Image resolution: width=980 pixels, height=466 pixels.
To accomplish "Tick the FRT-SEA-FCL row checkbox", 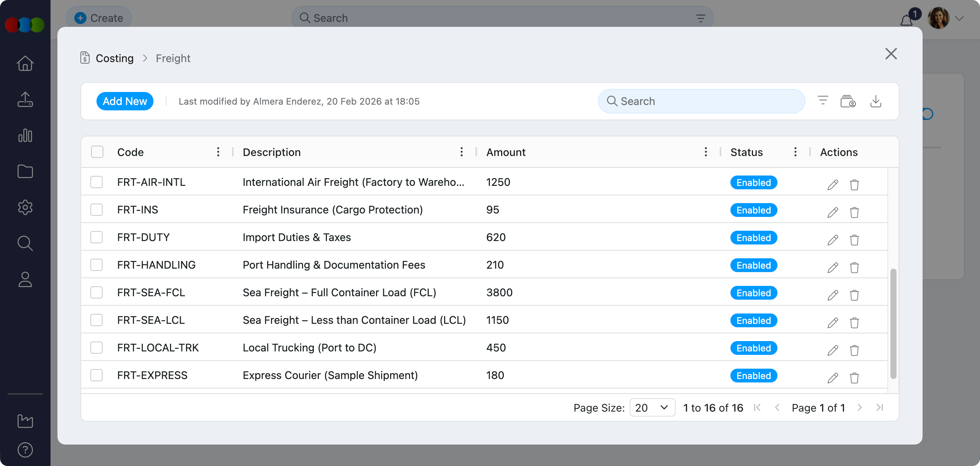I will (x=96, y=292).
